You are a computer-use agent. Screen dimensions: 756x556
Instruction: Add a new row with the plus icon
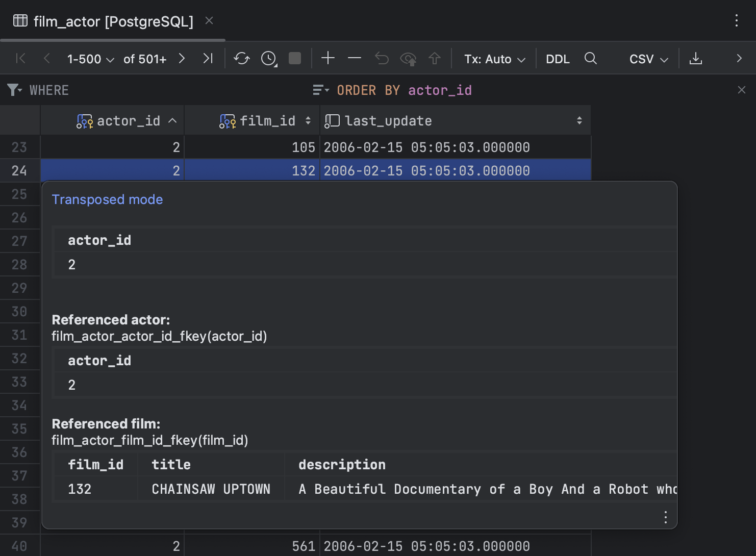coord(328,58)
